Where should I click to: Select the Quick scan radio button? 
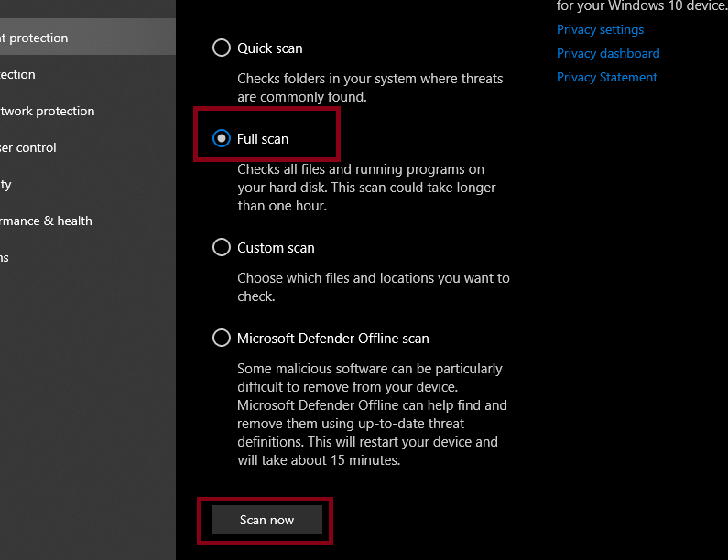[x=222, y=48]
